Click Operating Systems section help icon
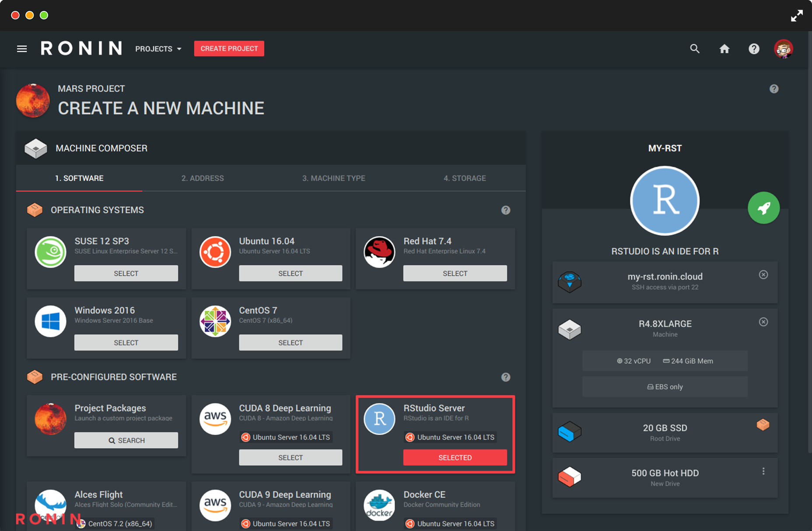 (x=506, y=210)
